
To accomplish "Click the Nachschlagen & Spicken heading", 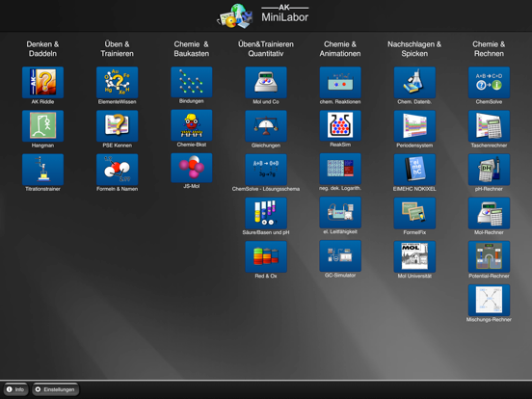I will point(414,49).
